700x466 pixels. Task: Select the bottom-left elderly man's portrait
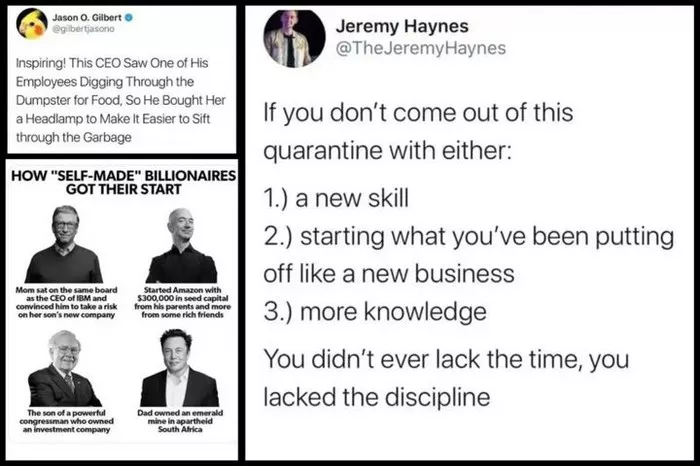65,368
